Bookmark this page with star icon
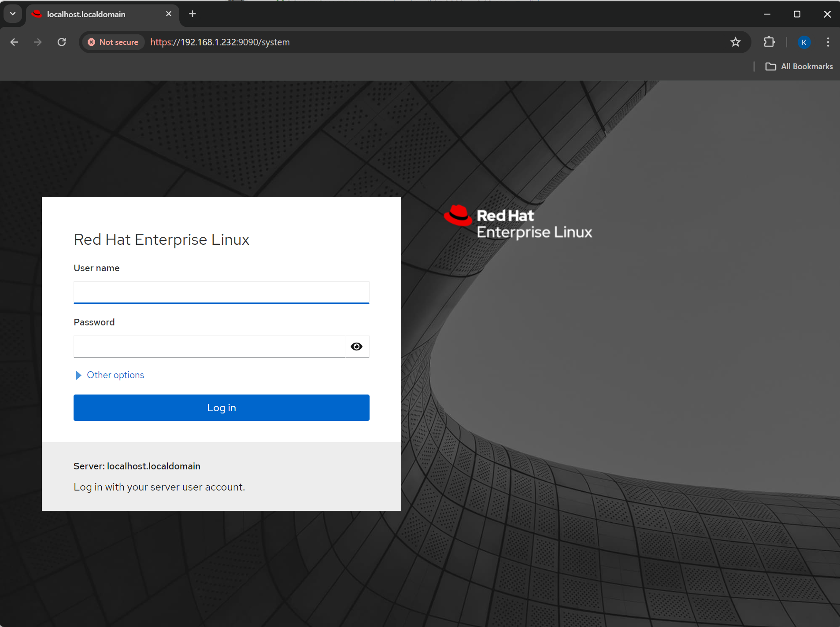840x627 pixels. (736, 42)
